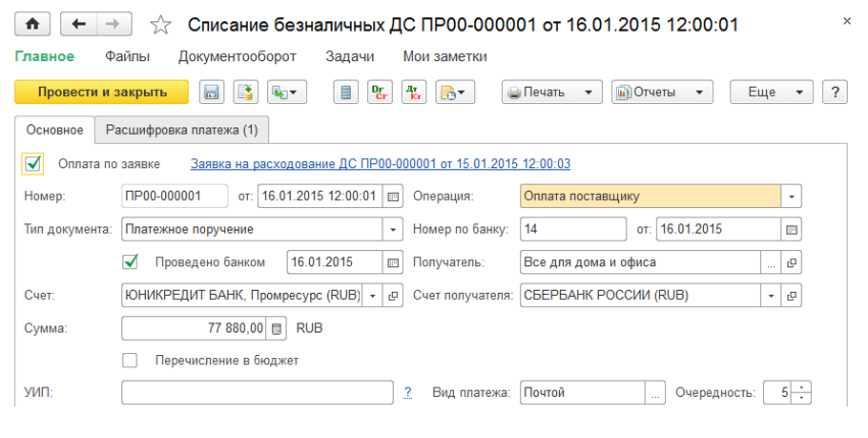Add document to favorites with star icon
Viewport: 868px width, 438px height.
(161, 25)
